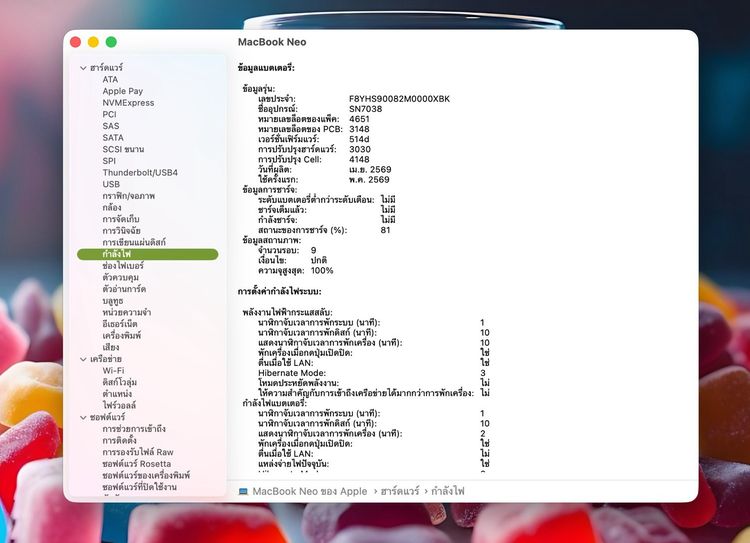Click device name value SN7038
The height and width of the screenshot is (543, 750).
(x=365, y=109)
